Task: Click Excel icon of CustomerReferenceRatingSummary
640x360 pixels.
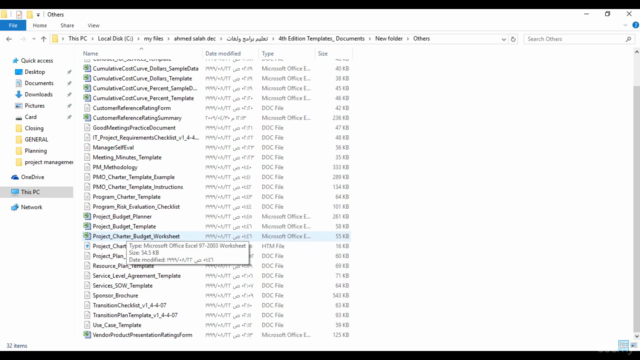Action: coord(87,118)
